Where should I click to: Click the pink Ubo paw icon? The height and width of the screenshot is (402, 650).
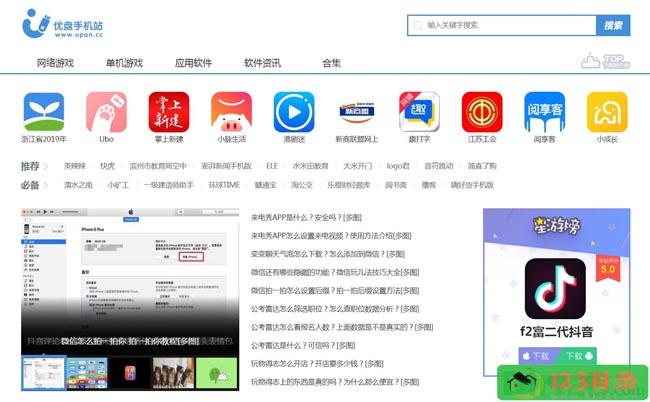[106, 112]
